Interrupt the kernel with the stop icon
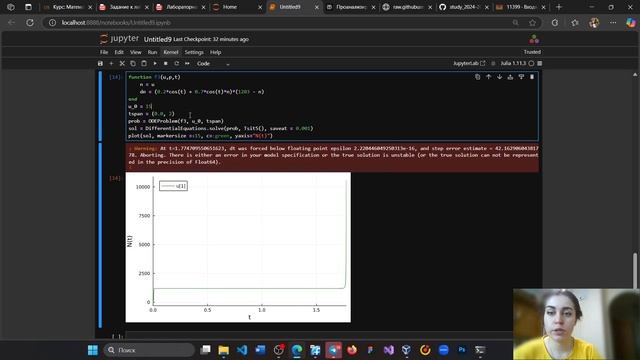Viewport: 640px width, 360px height. click(x=166, y=64)
